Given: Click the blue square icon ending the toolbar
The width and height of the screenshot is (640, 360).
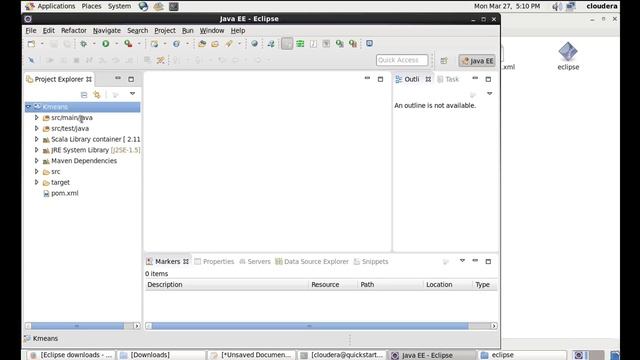Looking at the screenshot, I should click(369, 44).
